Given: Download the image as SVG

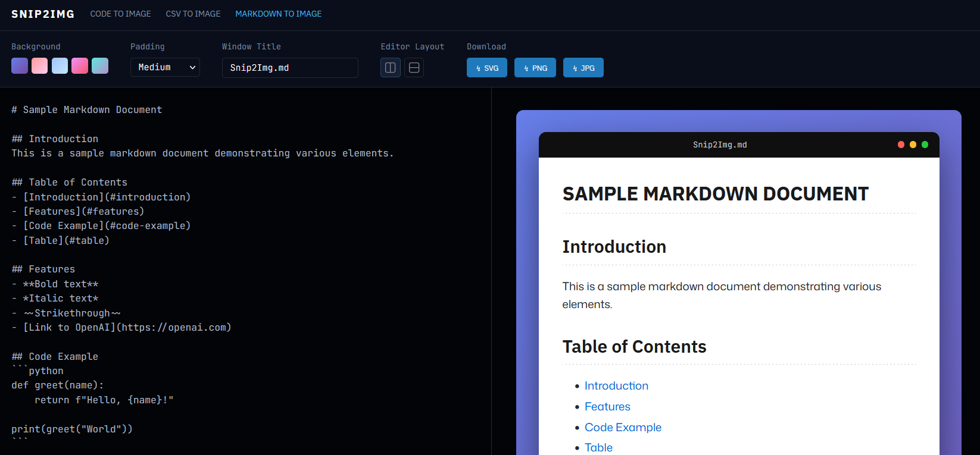Looking at the screenshot, I should (487, 68).
